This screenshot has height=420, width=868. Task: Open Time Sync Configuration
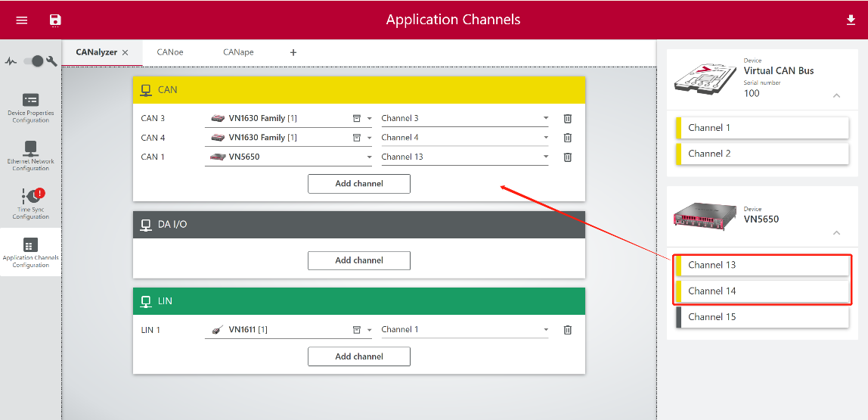[30, 204]
